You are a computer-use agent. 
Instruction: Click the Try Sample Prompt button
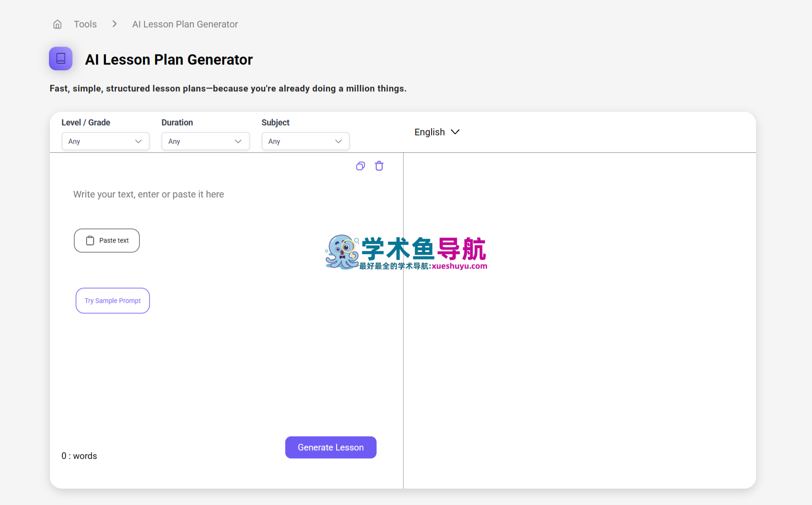(x=113, y=301)
